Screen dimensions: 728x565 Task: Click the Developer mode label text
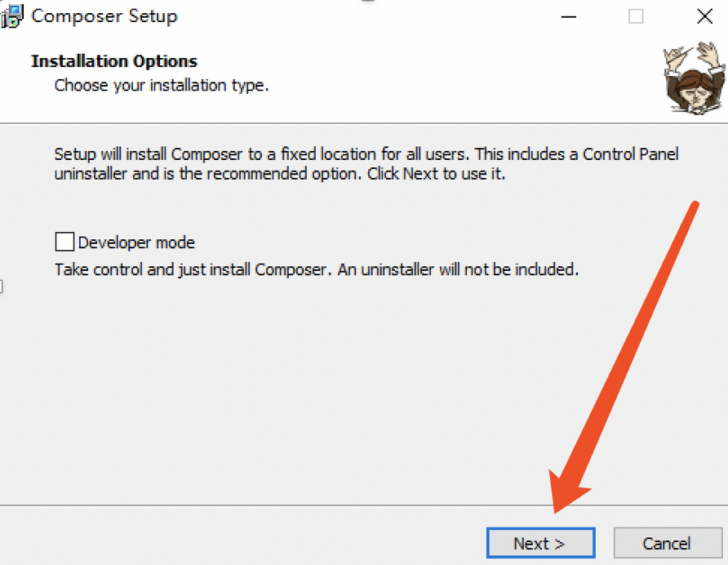coord(136,242)
